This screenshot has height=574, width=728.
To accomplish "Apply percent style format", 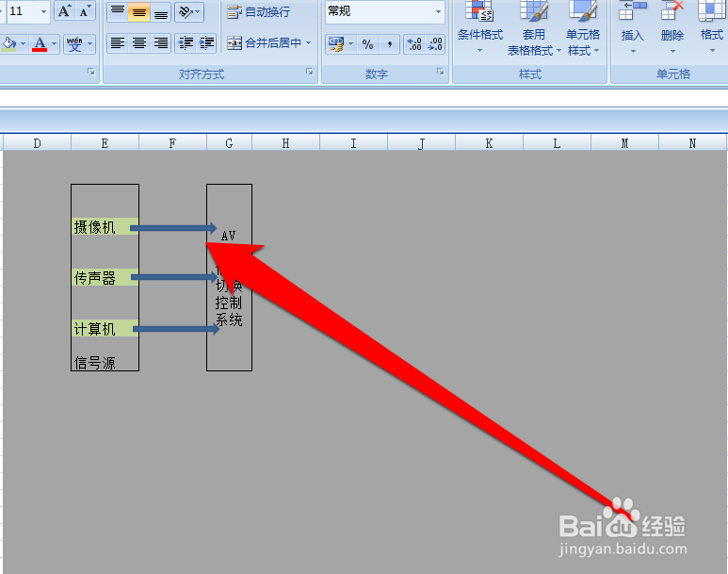I will point(367,44).
